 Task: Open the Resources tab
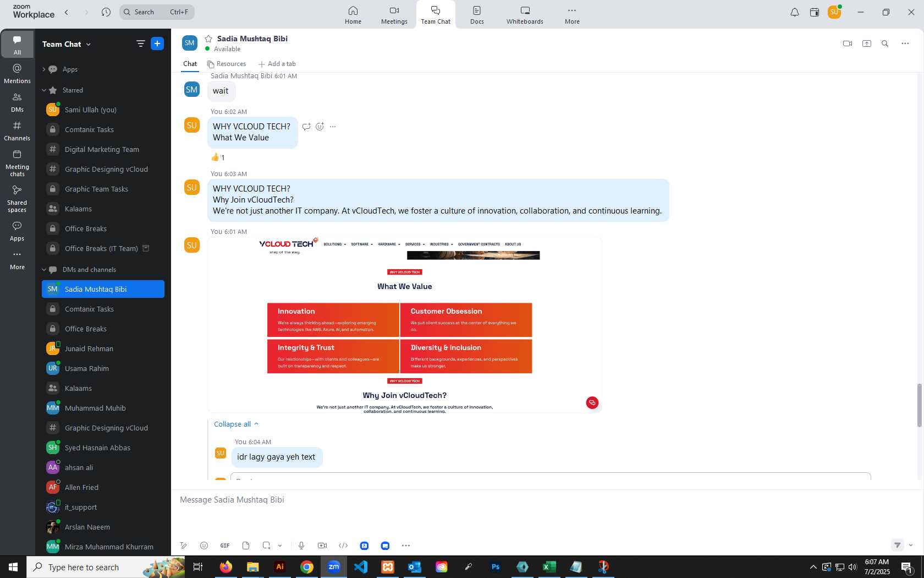226,64
